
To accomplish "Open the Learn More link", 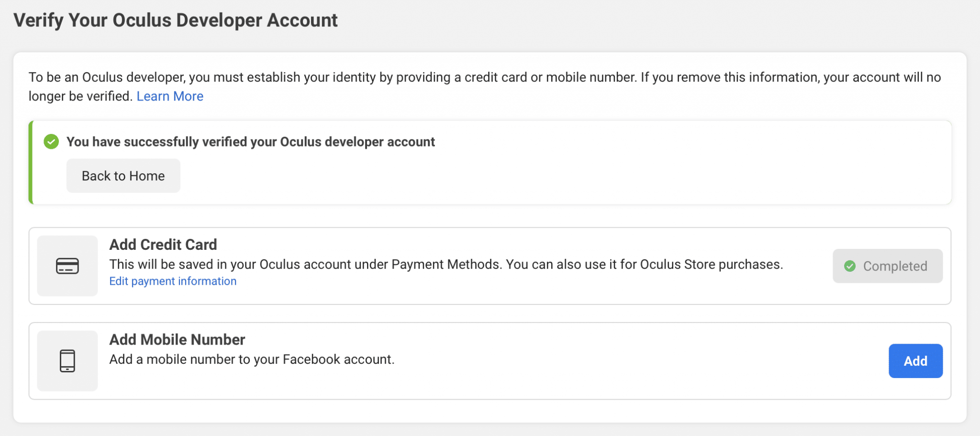I will (170, 96).
